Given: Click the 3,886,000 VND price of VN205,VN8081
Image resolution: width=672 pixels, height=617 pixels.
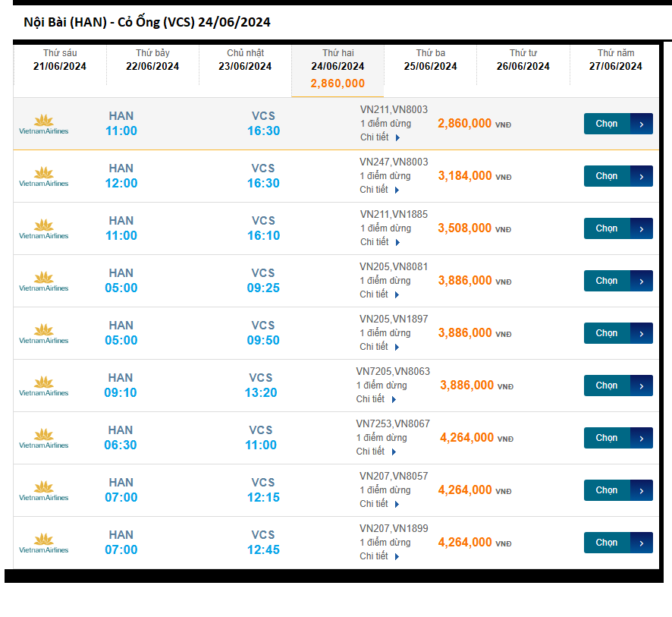Looking at the screenshot, I should point(465,281).
